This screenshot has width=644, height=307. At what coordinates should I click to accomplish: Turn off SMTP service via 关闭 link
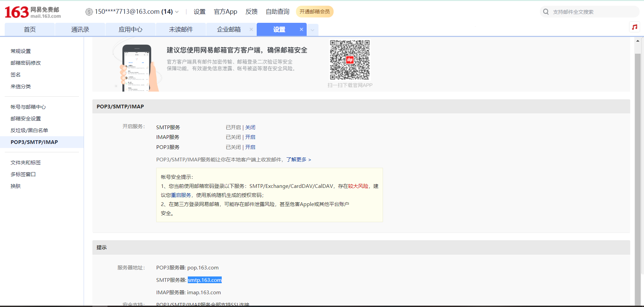[x=250, y=127]
